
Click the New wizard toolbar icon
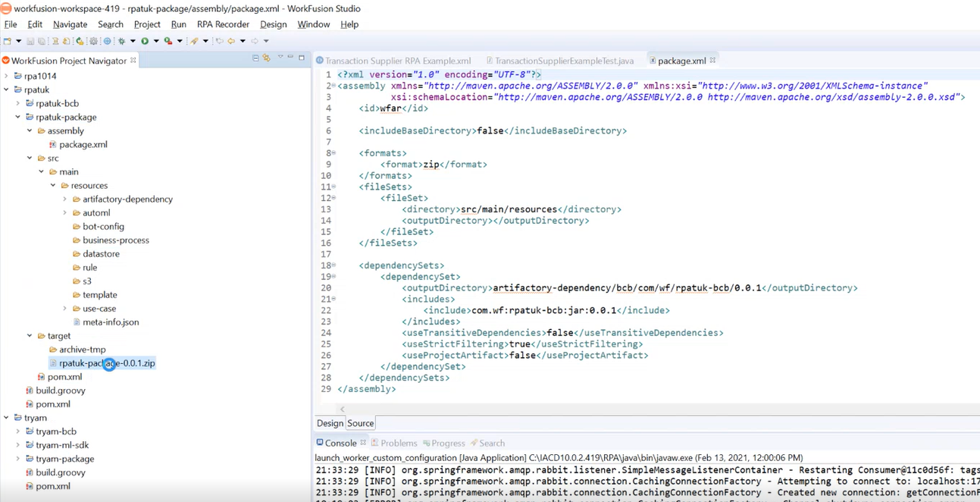click(8, 41)
